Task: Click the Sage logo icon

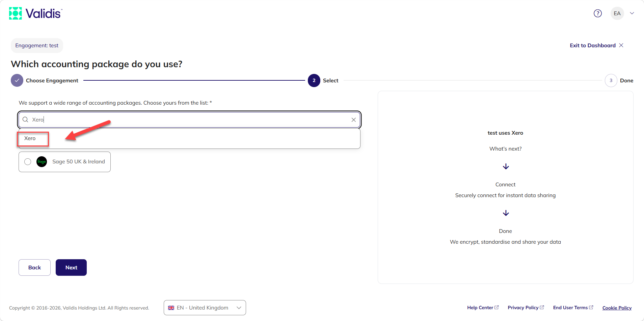Action: pyautogui.click(x=42, y=162)
